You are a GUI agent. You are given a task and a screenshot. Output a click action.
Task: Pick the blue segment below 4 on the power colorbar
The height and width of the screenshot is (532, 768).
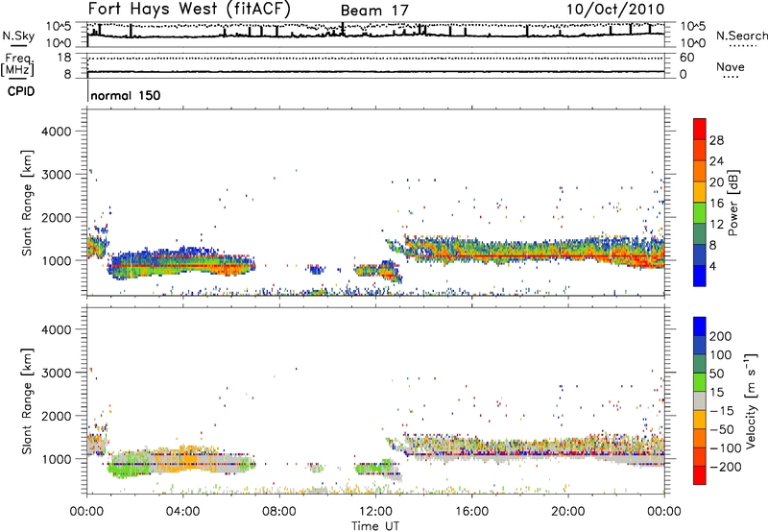pos(700,276)
